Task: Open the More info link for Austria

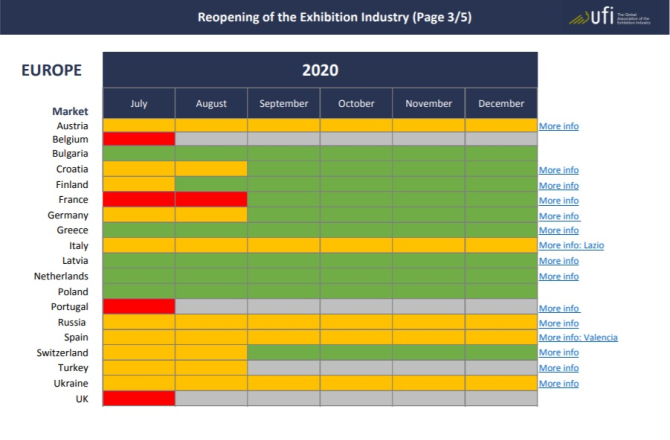Action: pos(558,127)
